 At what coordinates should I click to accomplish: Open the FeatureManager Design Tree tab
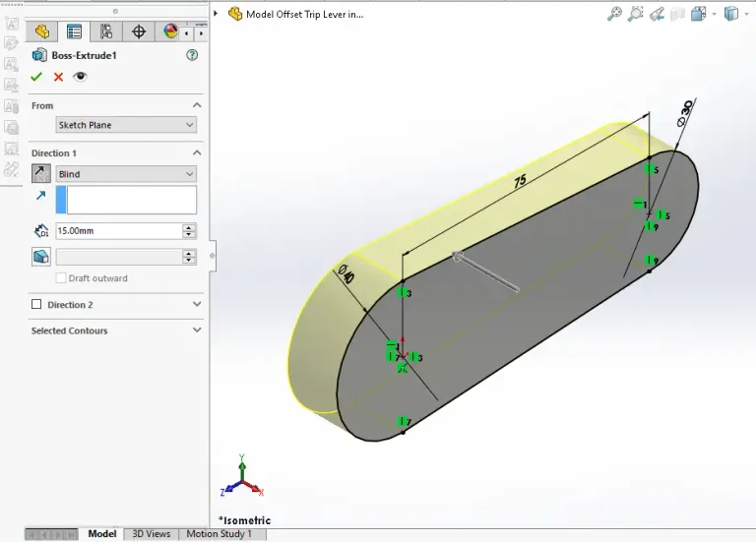pyautogui.click(x=41, y=31)
